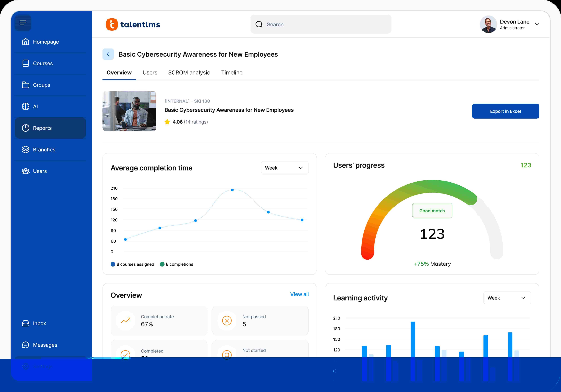Click the back arrow beside course title
561x392 pixels.
point(108,54)
